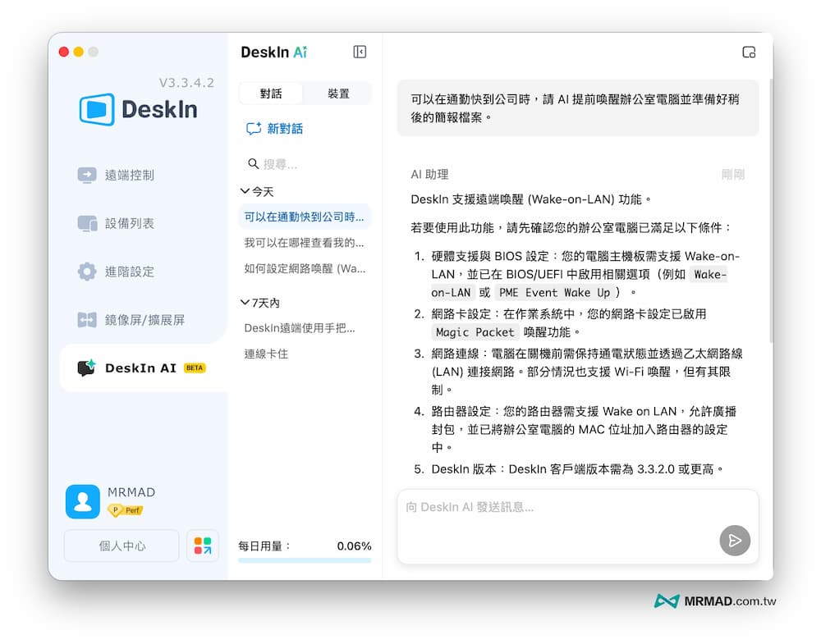This screenshot has height=644, width=821.
Task: Click the search magnifier icon
Action: (x=254, y=163)
